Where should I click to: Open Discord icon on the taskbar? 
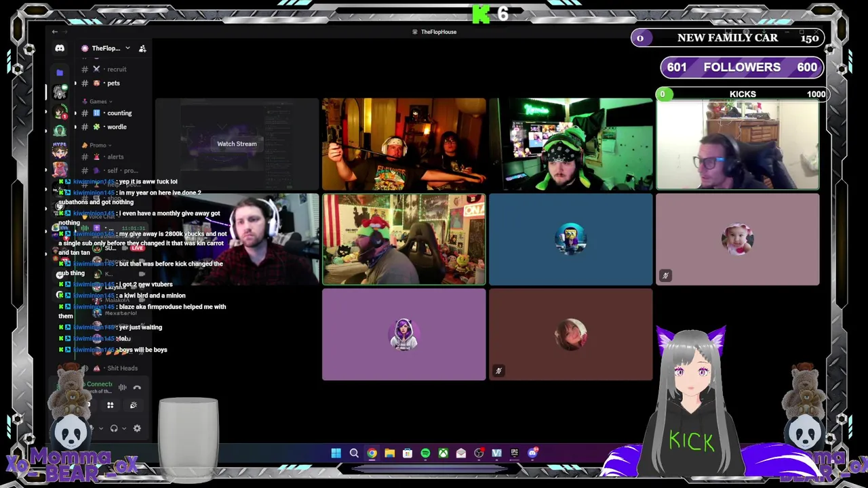[533, 453]
